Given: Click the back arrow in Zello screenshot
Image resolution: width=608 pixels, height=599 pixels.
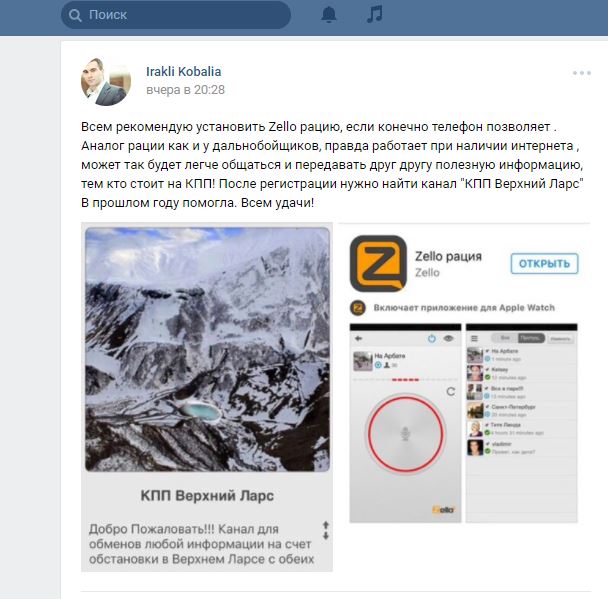Looking at the screenshot, I should [359, 338].
